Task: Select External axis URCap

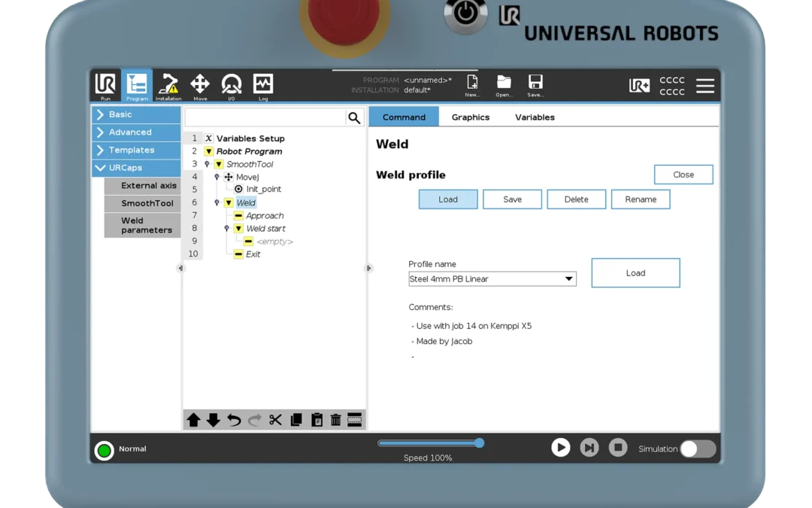Action: [142, 186]
